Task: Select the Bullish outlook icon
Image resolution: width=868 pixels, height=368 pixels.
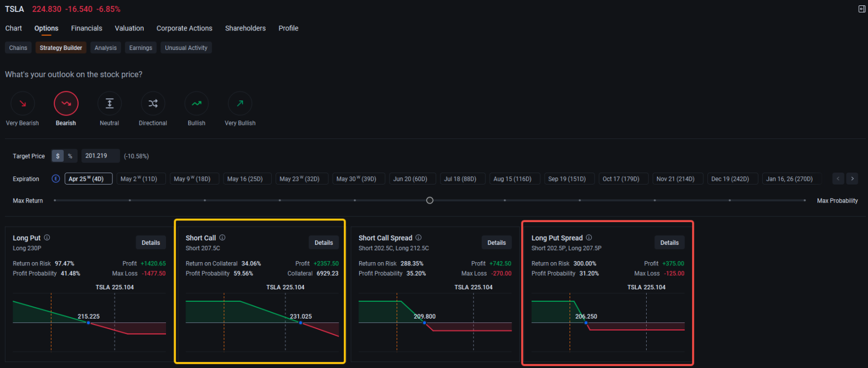Action: 196,104
